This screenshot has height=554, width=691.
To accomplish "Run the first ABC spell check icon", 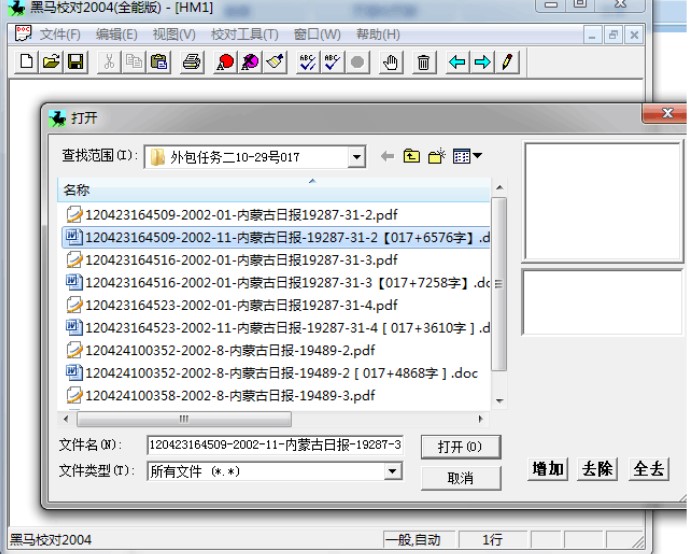I will coord(308,62).
